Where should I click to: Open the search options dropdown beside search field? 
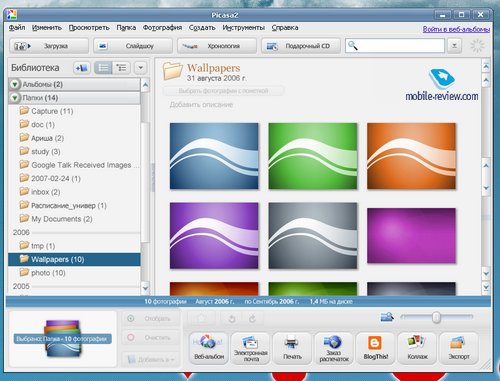pos(454,46)
